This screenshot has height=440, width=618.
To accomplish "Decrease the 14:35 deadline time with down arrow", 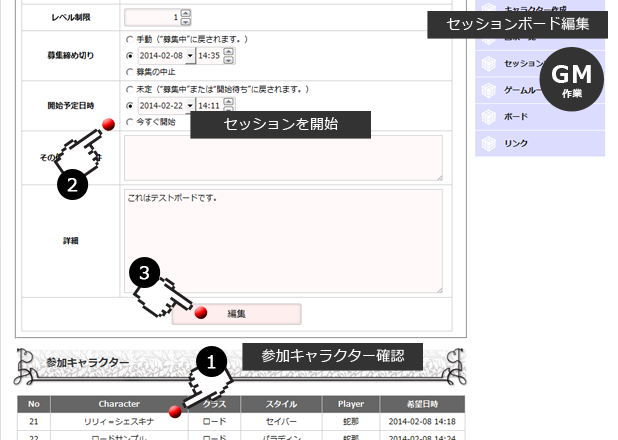I will 229,60.
